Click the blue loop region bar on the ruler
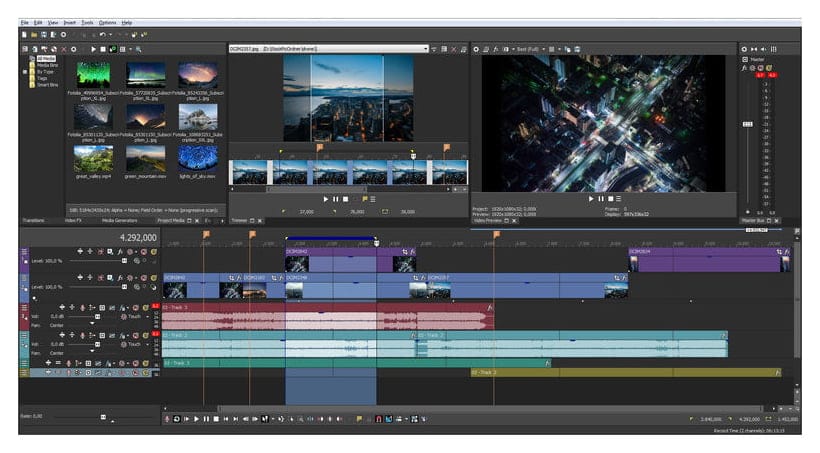Screen dimensions: 820x453 click(331, 239)
